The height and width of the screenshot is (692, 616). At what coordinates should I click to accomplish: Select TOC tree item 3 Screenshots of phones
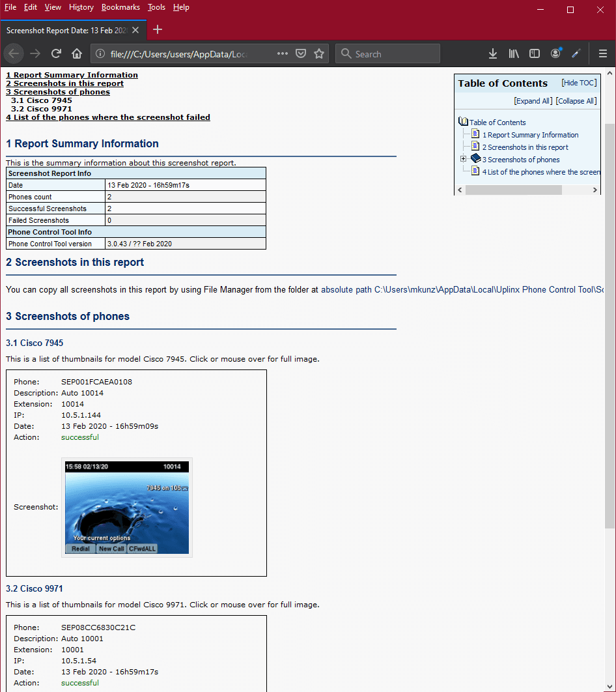521,160
